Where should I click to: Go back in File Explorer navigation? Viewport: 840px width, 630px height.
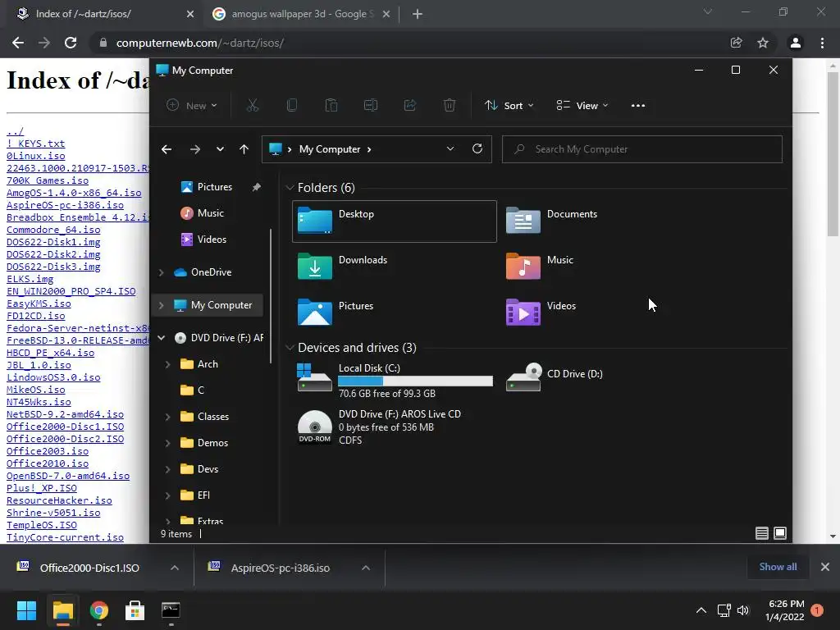[167, 149]
